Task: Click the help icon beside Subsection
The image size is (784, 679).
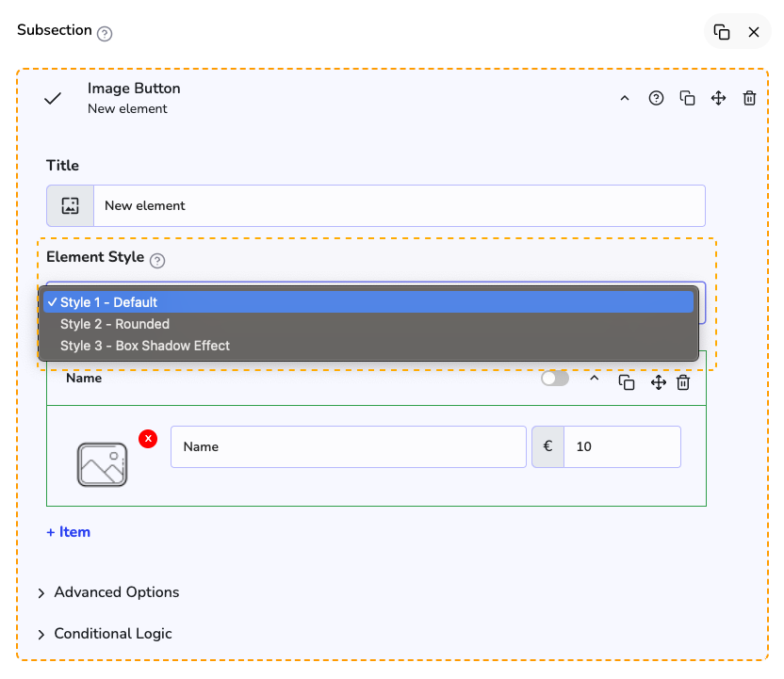Action: point(105,34)
